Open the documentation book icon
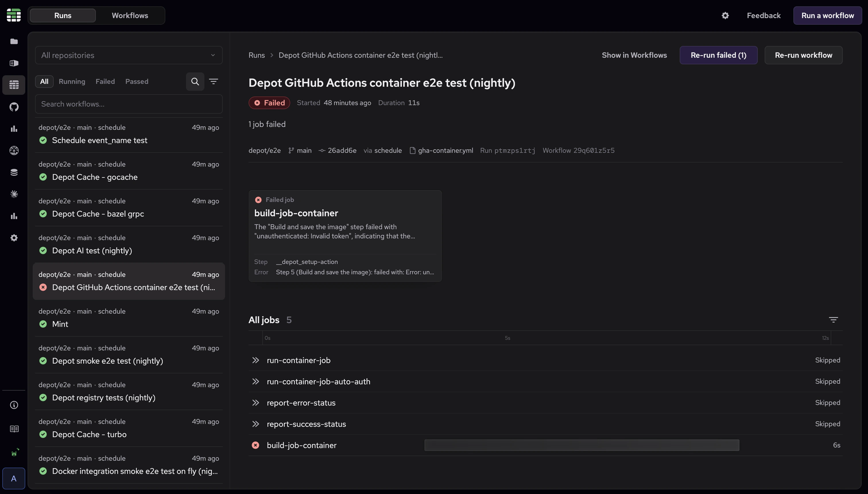 pyautogui.click(x=14, y=429)
